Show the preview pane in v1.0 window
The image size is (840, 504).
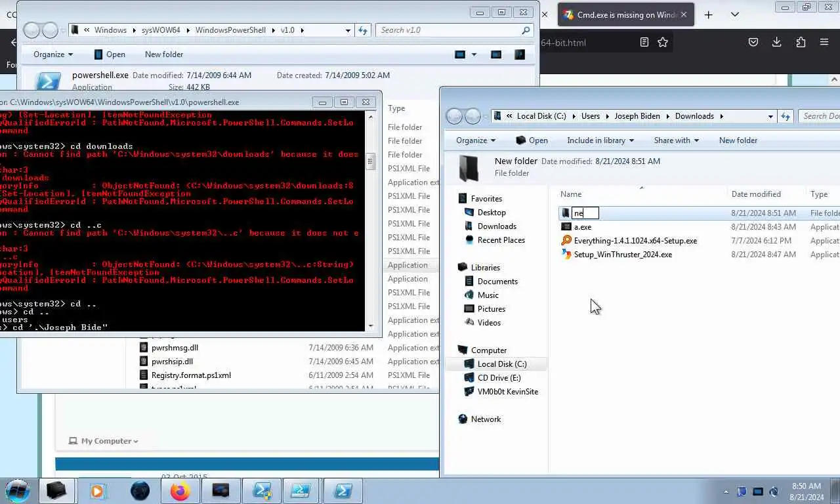coord(496,54)
